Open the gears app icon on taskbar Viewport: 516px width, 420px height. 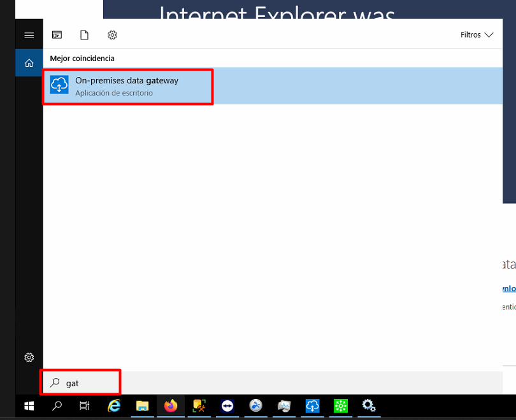point(369,406)
